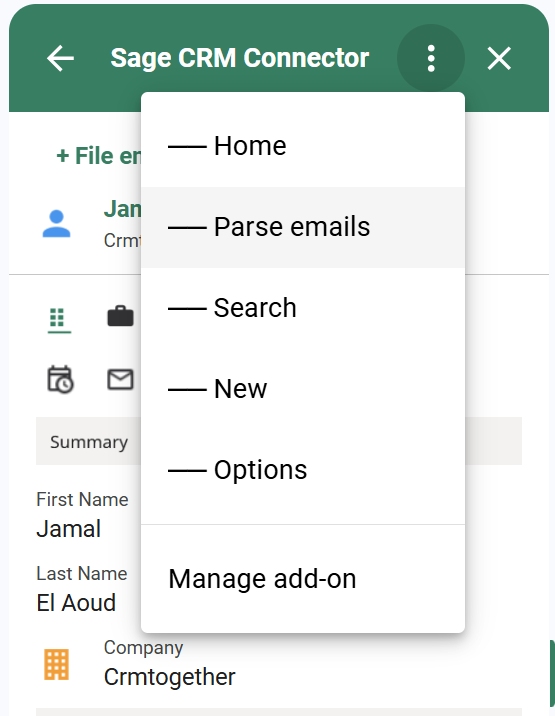This screenshot has width=555, height=716.
Task: Click the + File email link
Action: pyautogui.click(x=99, y=156)
